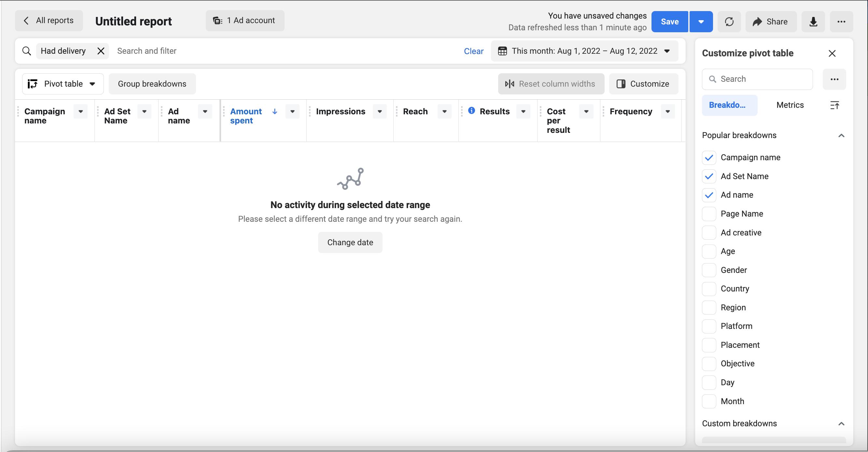The width and height of the screenshot is (868, 452).
Task: Click the Results info icon
Action: point(471,110)
